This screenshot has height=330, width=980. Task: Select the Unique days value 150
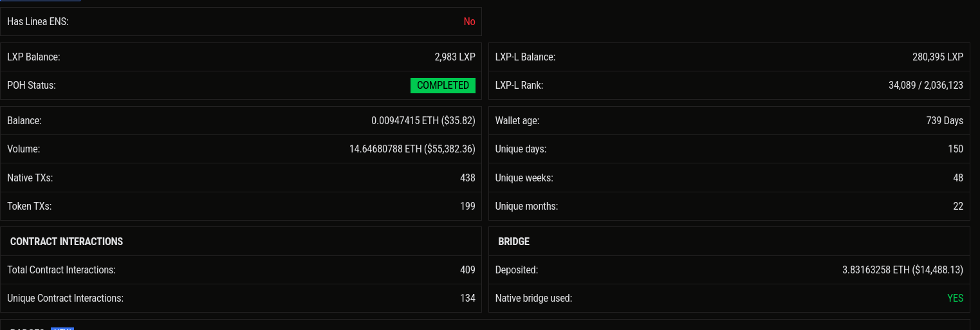955,149
